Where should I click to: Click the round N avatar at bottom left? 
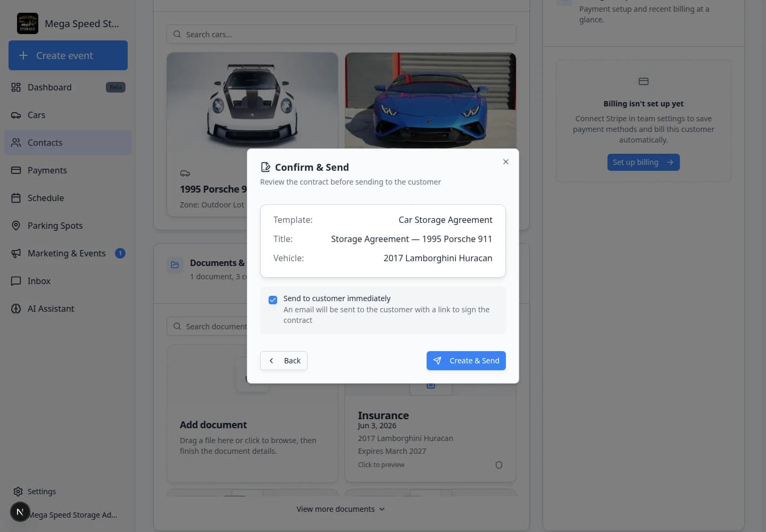20,512
